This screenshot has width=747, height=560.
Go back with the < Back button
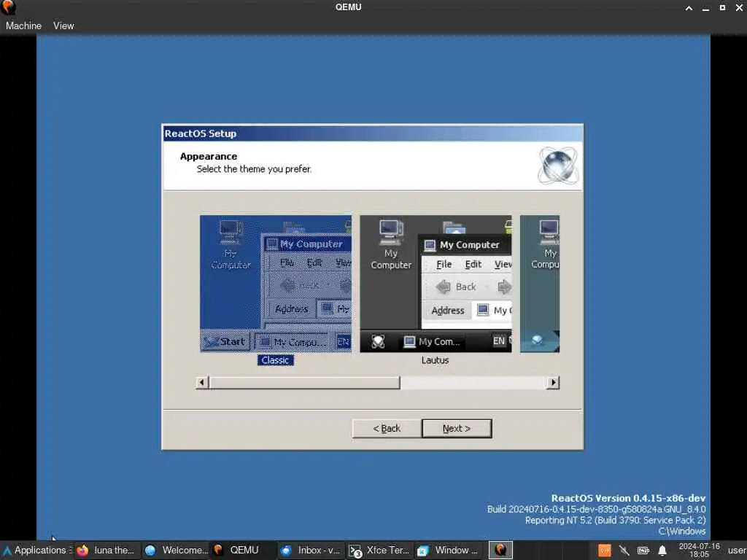(x=387, y=428)
